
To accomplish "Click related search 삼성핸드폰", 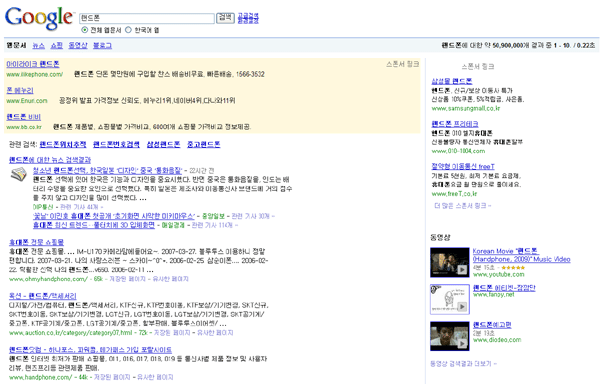I will (163, 145).
